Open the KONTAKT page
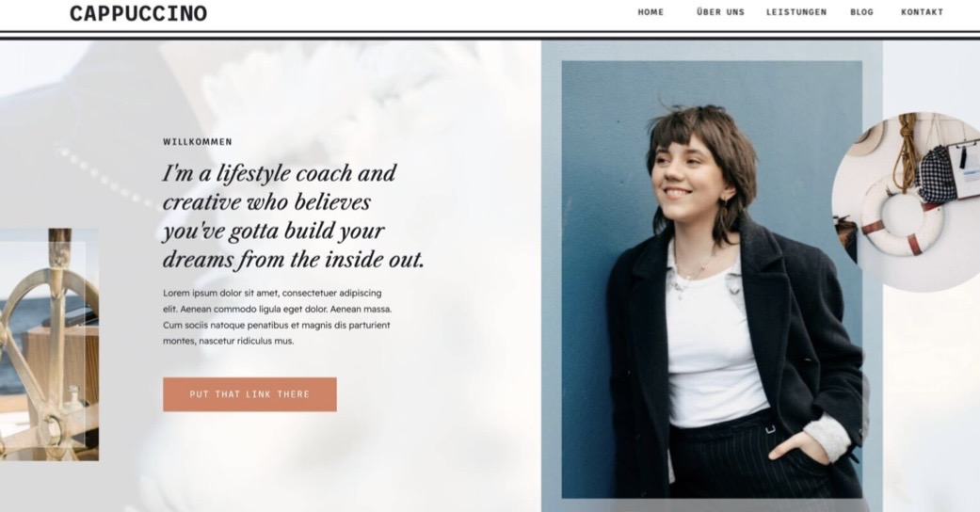980x512 pixels. click(x=922, y=12)
